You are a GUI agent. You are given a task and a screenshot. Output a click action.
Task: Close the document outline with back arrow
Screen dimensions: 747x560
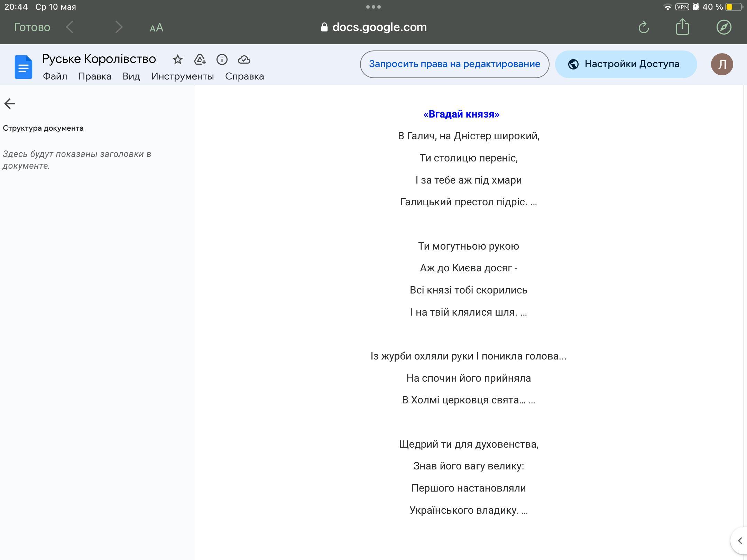tap(10, 103)
